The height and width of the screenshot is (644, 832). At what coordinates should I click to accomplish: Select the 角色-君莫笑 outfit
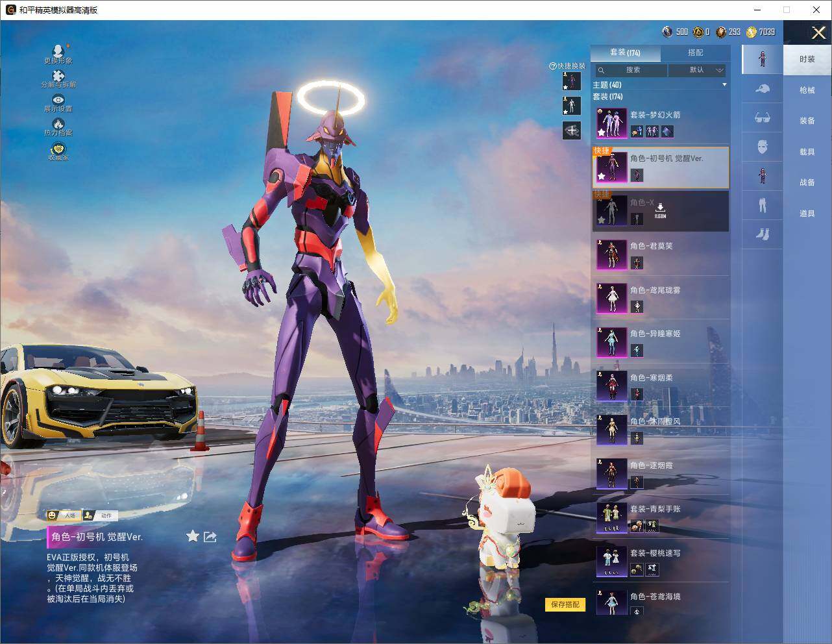point(660,254)
